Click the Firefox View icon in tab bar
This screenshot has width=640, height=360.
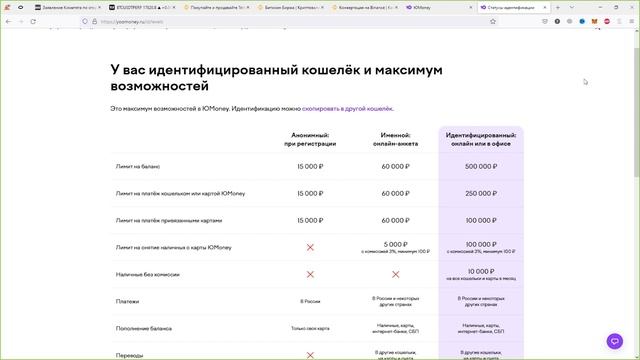7,7
